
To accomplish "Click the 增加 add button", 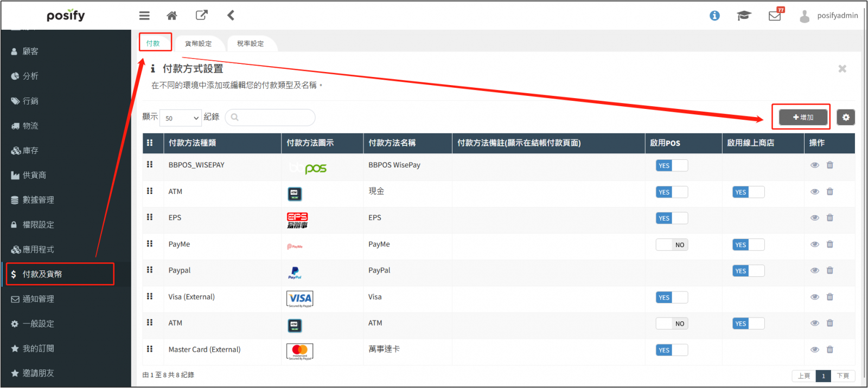I will coord(803,117).
